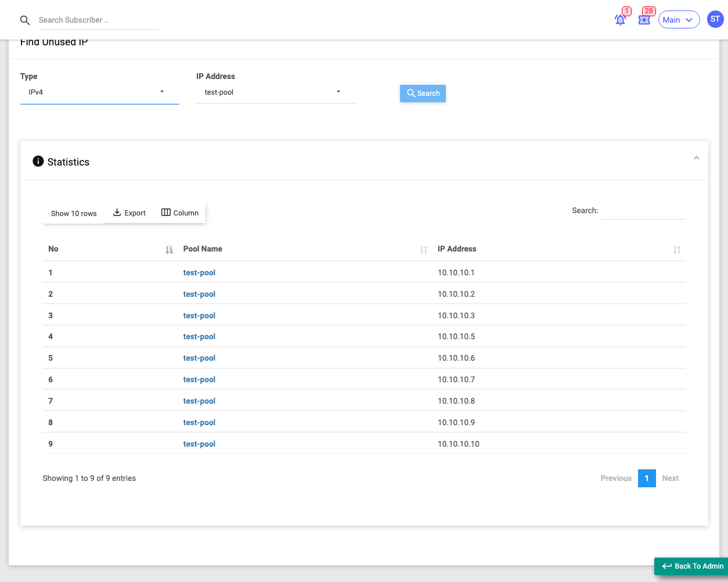Open test-pool link in row 9
This screenshot has width=728, height=582.
pos(199,444)
